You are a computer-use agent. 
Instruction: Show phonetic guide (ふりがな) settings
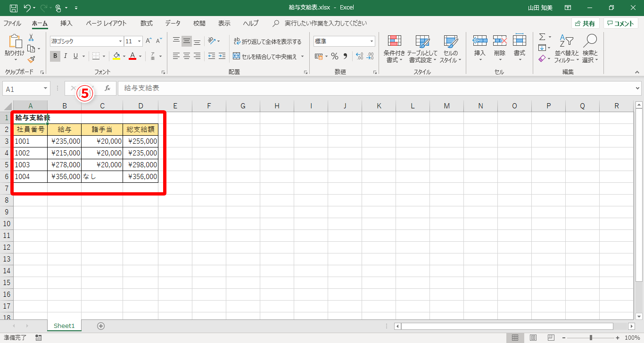153,56
